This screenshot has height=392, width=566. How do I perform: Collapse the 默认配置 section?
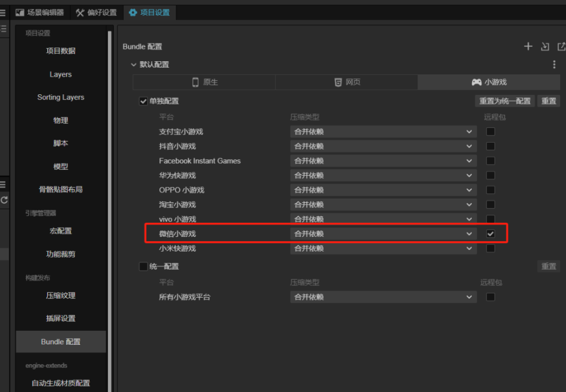[134, 65]
